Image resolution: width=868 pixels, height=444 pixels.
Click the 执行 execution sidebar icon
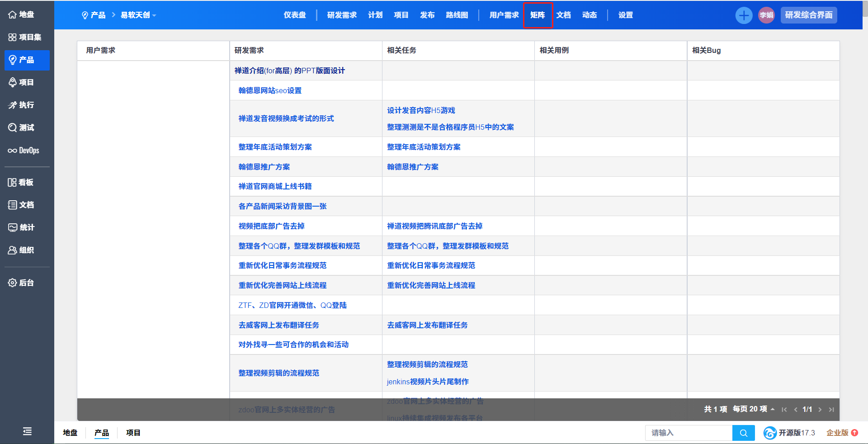point(13,105)
